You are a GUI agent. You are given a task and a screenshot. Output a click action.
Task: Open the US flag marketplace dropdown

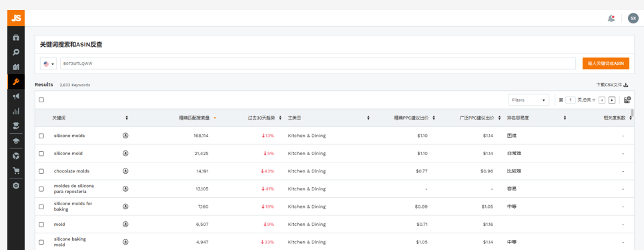pos(49,64)
